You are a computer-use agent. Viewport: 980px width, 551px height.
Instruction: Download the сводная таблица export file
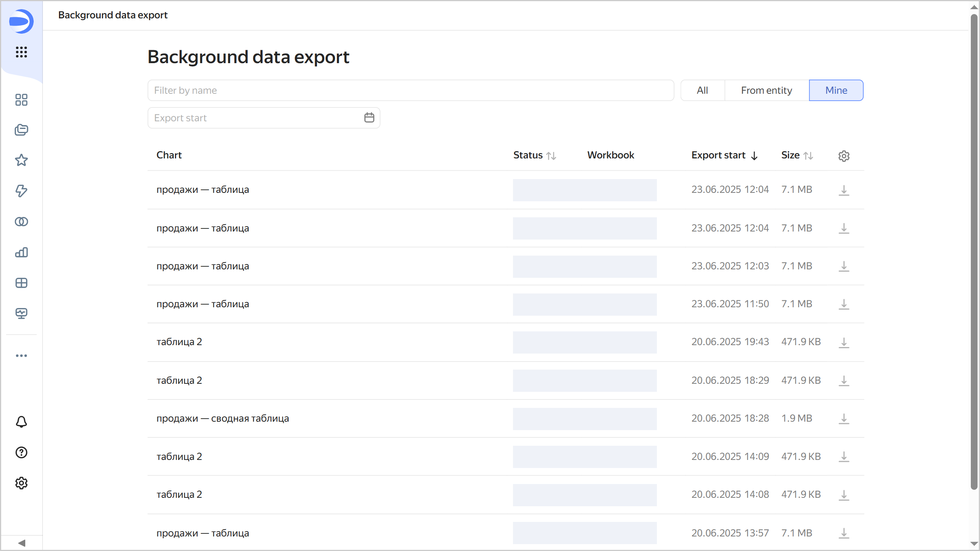pyautogui.click(x=844, y=419)
